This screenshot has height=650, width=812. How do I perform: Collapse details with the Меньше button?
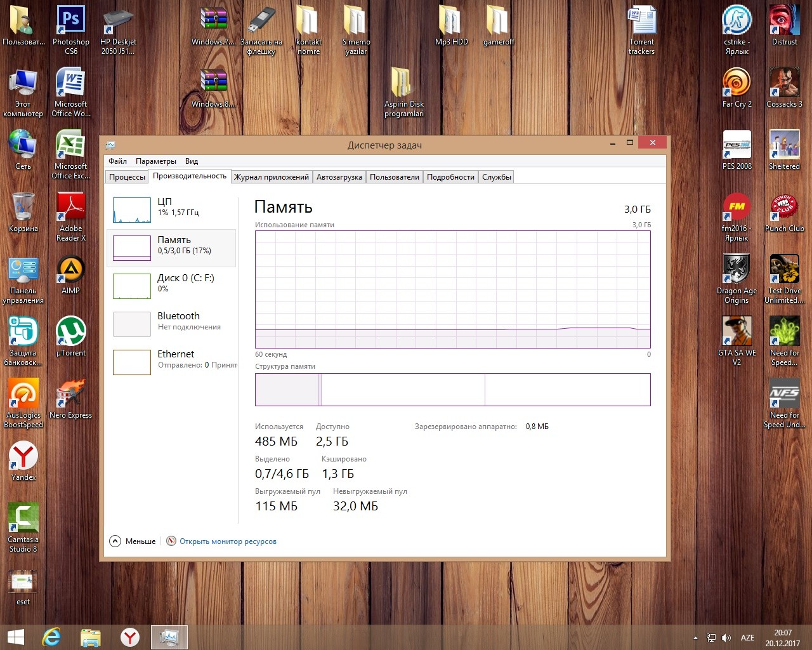click(133, 541)
